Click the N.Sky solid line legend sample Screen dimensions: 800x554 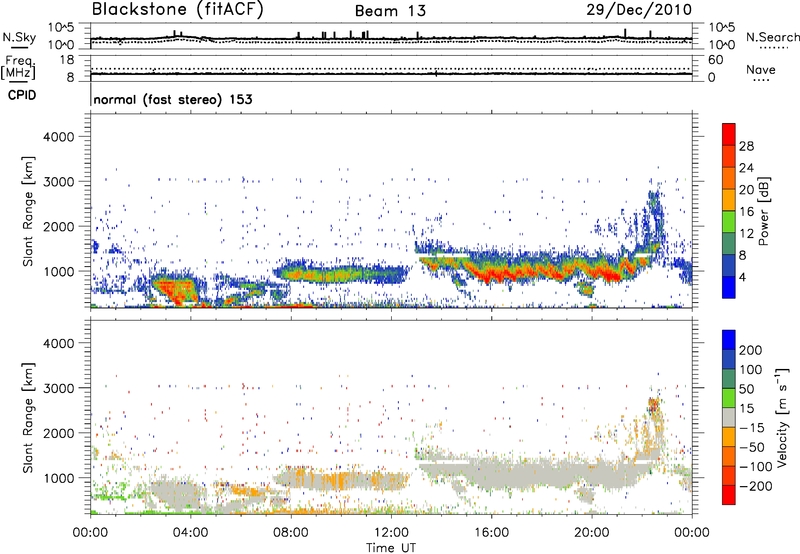(x=20, y=47)
